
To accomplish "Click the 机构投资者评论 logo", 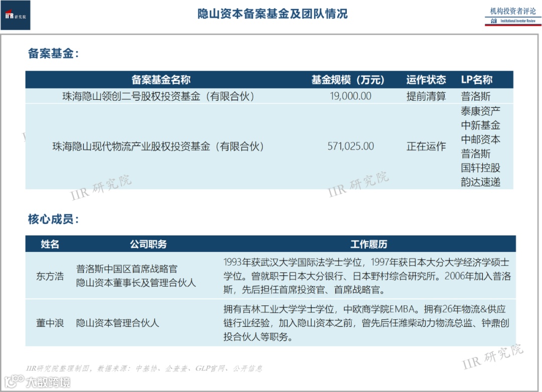I will (512, 16).
